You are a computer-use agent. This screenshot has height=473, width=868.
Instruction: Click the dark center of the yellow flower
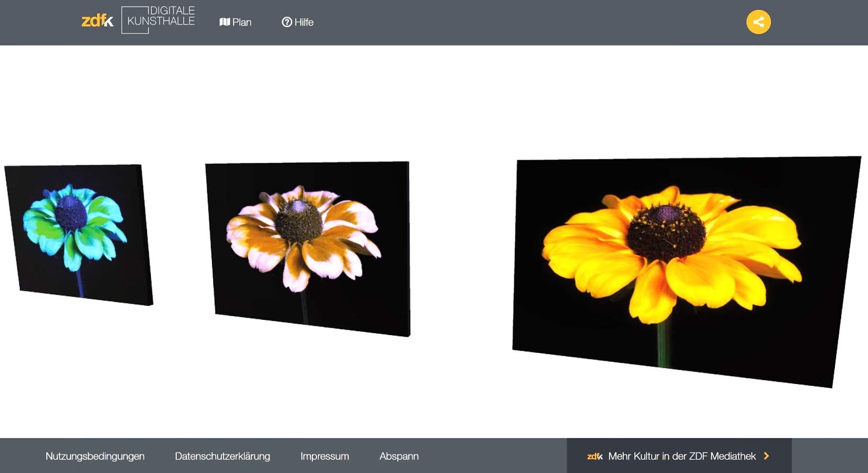tap(666, 232)
